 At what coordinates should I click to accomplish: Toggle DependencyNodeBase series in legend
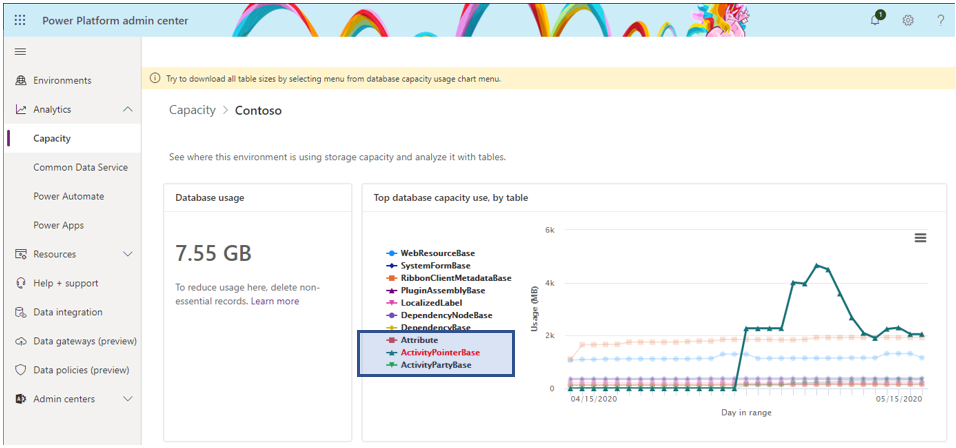pos(439,315)
